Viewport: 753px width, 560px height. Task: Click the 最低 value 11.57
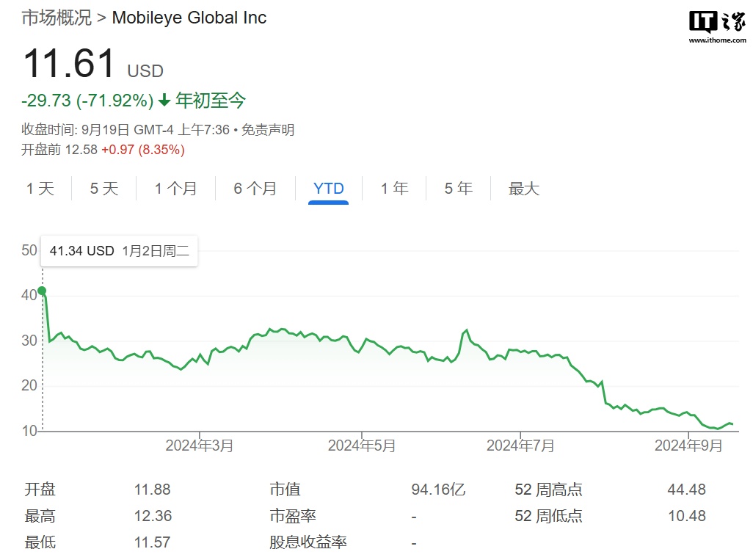click(x=152, y=542)
